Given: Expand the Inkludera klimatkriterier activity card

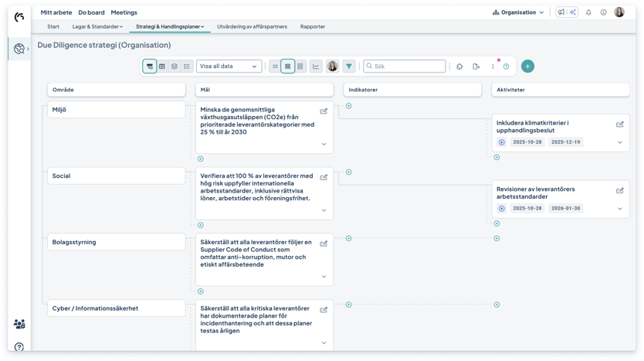Looking at the screenshot, I should (x=619, y=142).
